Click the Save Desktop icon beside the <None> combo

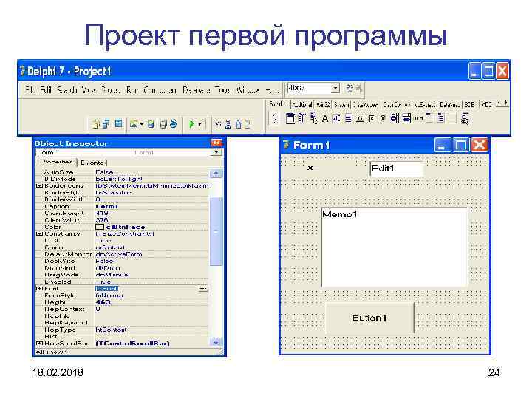[x=349, y=89]
